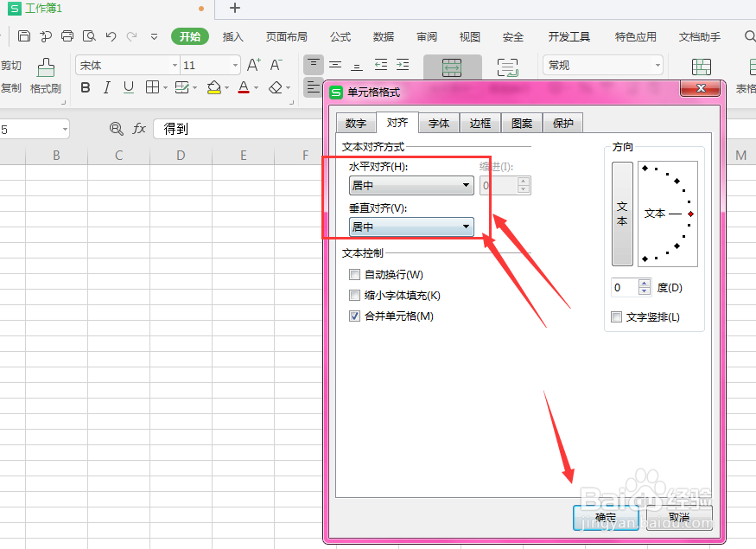Apply bold formatting with the B icon
756x549 pixels.
(85, 87)
